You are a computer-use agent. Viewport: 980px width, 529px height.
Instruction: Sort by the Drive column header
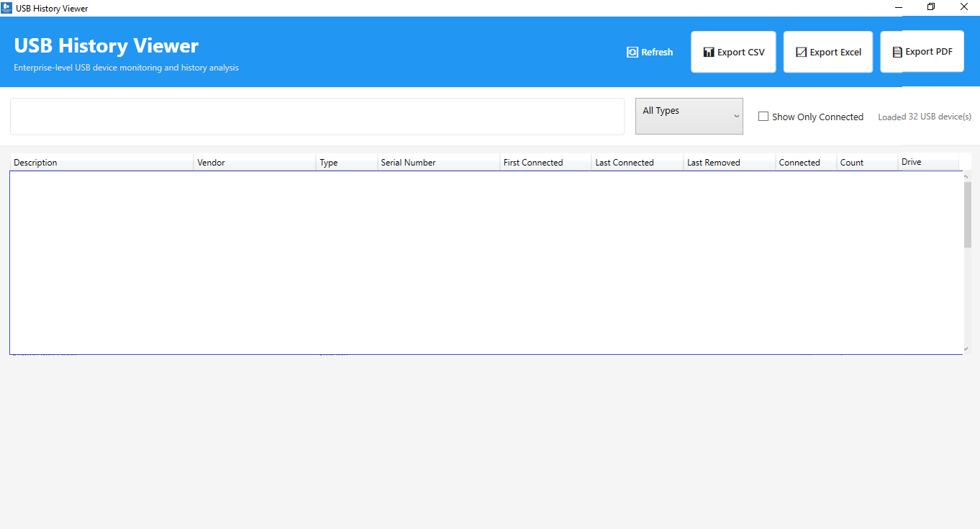[x=928, y=161]
